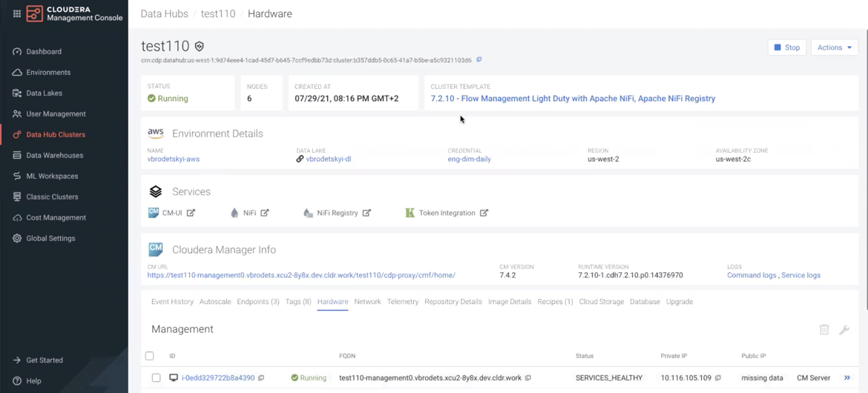Copy the instance ID i-0edd329722b8a4390
Screen dimensions: 868x393
coord(261,378)
